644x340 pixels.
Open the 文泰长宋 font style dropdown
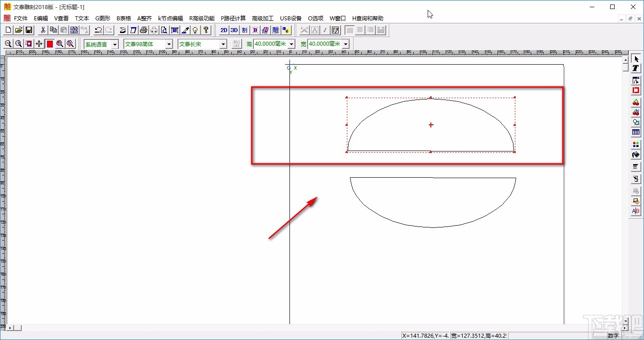(x=223, y=44)
